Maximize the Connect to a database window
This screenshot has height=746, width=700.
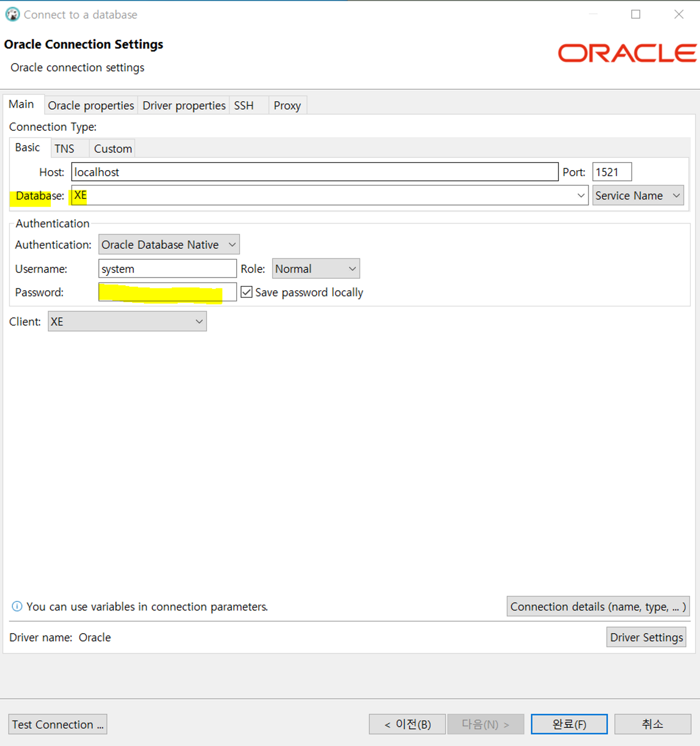click(636, 14)
